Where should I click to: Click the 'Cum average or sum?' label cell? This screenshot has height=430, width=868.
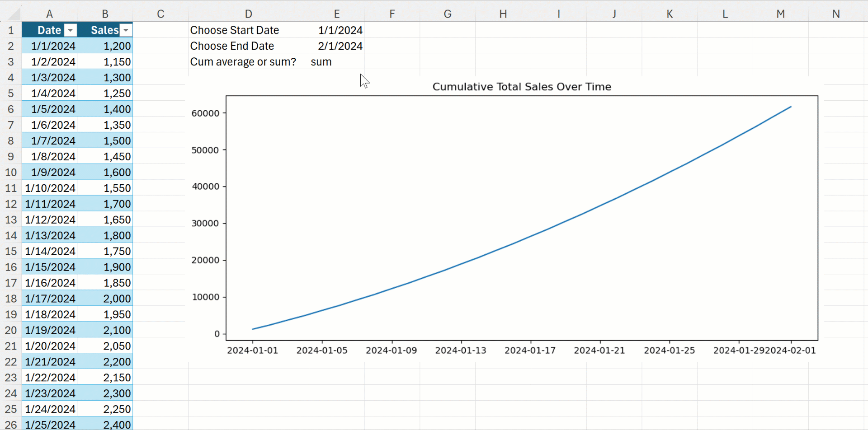coord(248,61)
